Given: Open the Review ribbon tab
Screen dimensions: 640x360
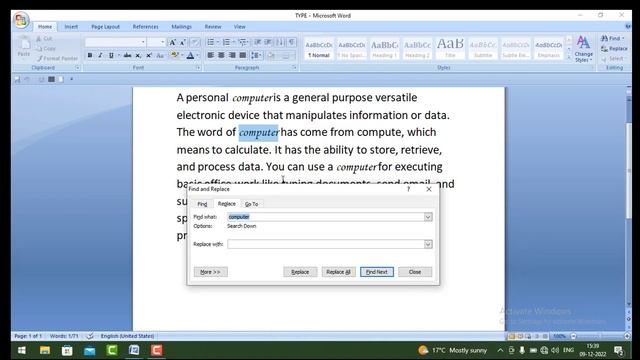Looking at the screenshot, I should coord(213,27).
